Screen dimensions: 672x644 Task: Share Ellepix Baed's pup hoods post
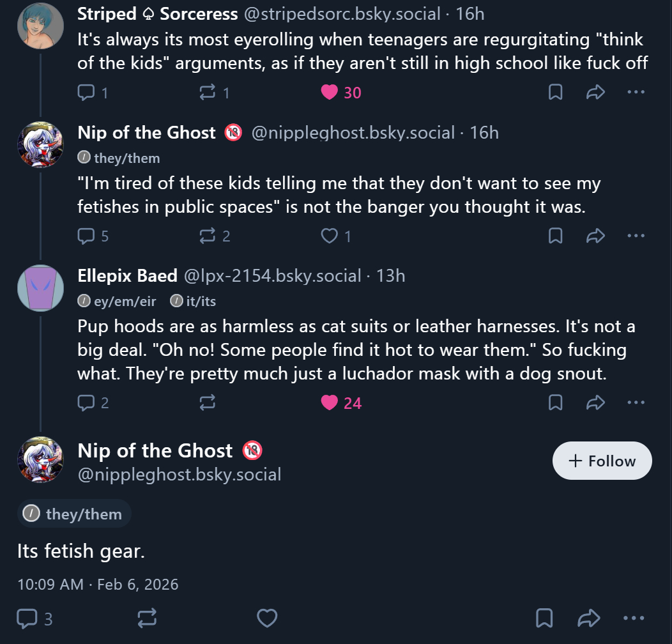(x=595, y=402)
